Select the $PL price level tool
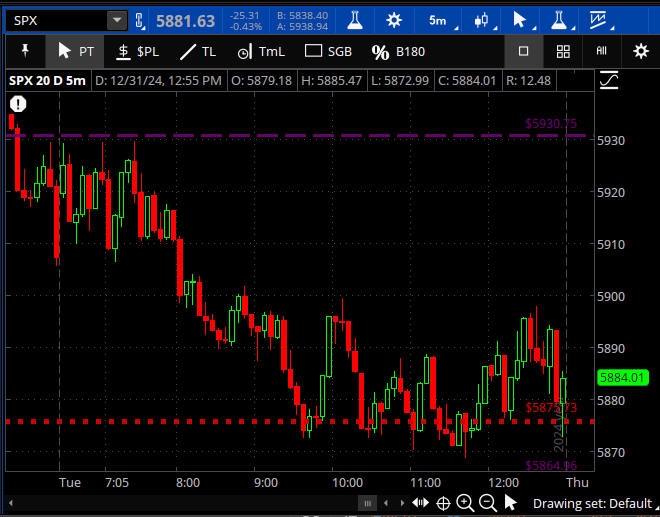This screenshot has height=517, width=660. tap(136, 51)
